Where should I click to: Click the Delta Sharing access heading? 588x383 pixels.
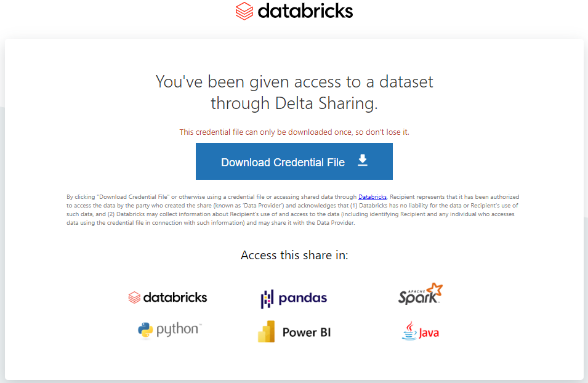click(294, 92)
